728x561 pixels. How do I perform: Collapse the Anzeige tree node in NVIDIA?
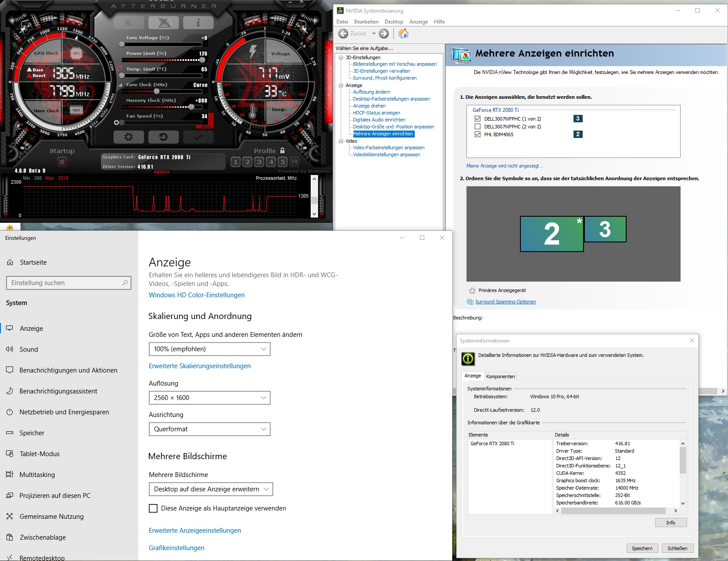342,85
